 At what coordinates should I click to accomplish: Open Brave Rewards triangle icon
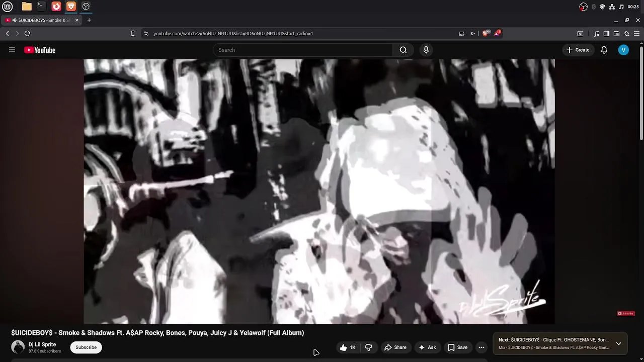pyautogui.click(x=497, y=33)
